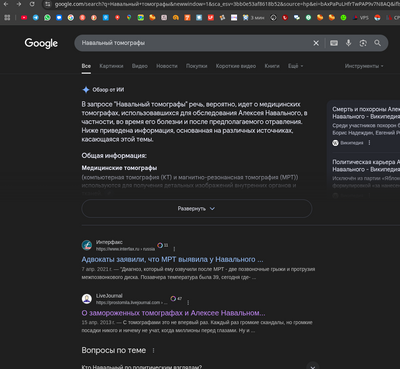Click the LiveJournal favicon

87,299
